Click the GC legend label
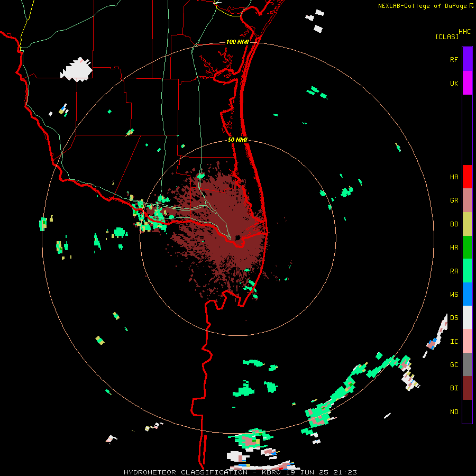 (454, 365)
